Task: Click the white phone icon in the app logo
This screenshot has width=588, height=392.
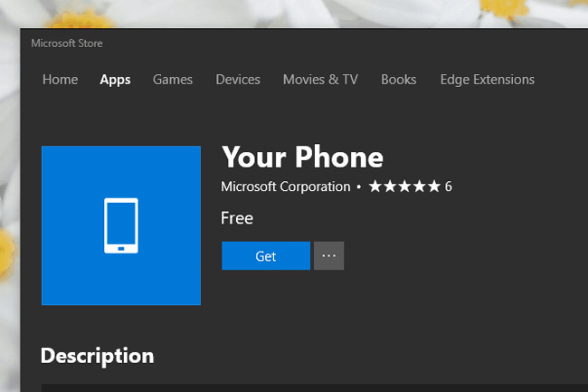Action: pos(121,225)
